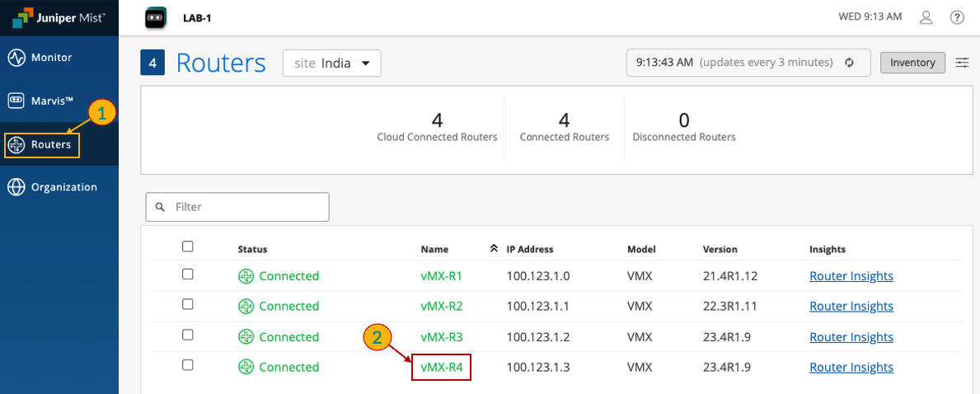Click the help question mark icon
Viewport: 980px width, 394px height.
(x=957, y=17)
